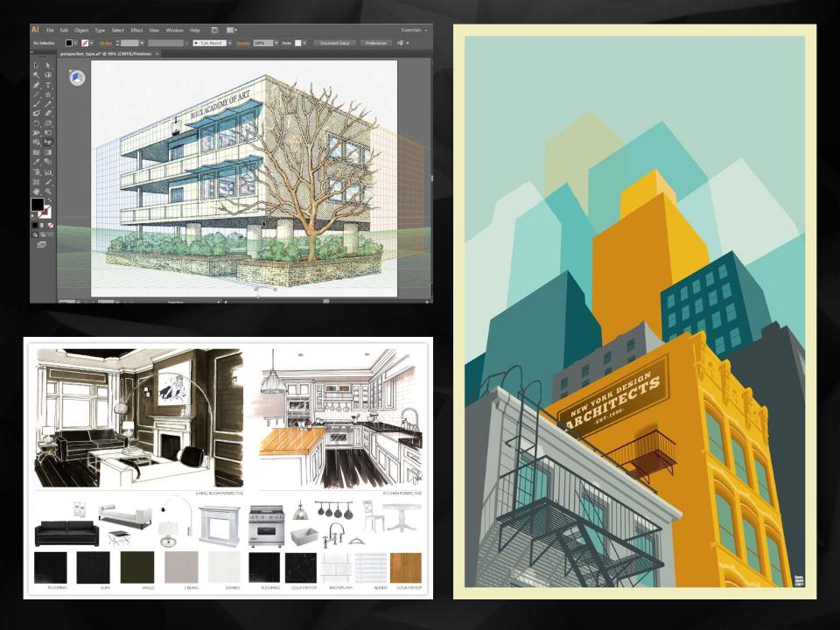Click the Stroke panel link

[x=106, y=43]
